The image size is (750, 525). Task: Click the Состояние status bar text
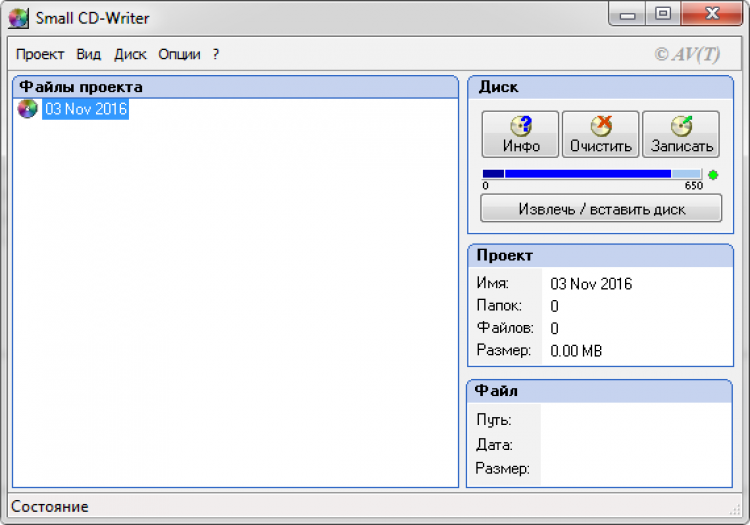[x=50, y=506]
